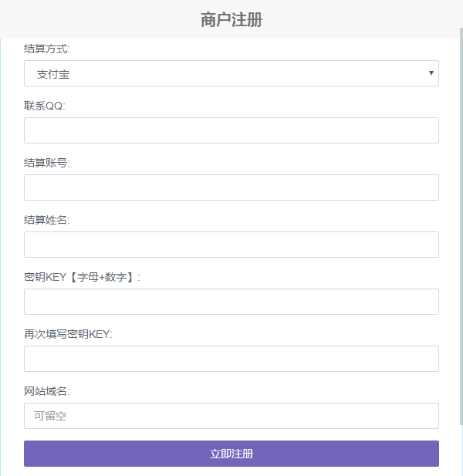Focus the 再次填写密钥KEY input field
463x476 pixels.
231,359
